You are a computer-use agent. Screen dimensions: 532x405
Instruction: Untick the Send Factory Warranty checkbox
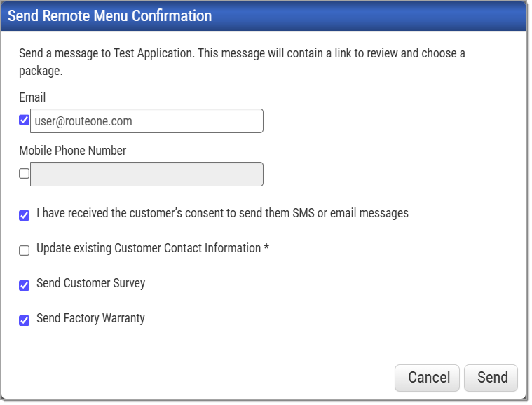tap(24, 320)
